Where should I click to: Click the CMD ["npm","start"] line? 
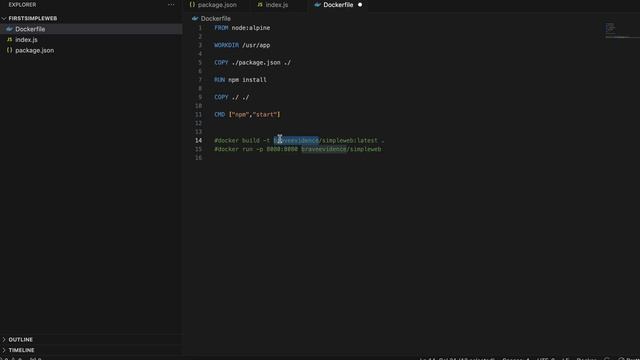pos(247,115)
